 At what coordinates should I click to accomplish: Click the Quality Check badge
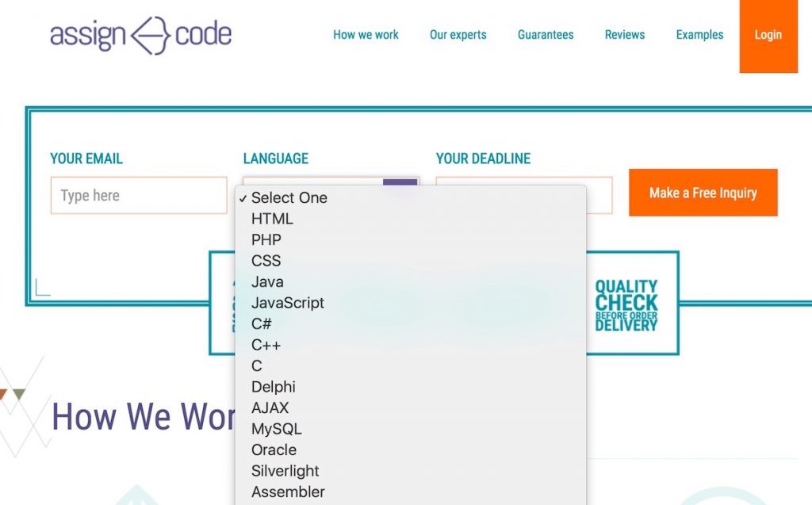click(x=626, y=304)
